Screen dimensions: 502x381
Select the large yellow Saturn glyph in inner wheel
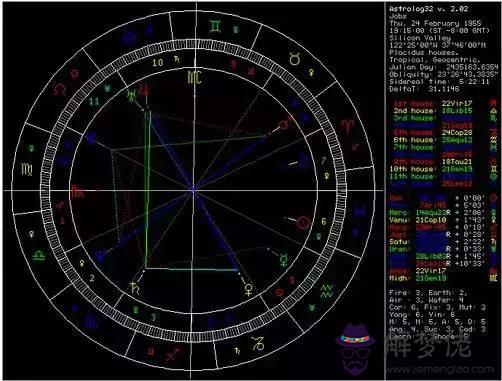click(135, 289)
